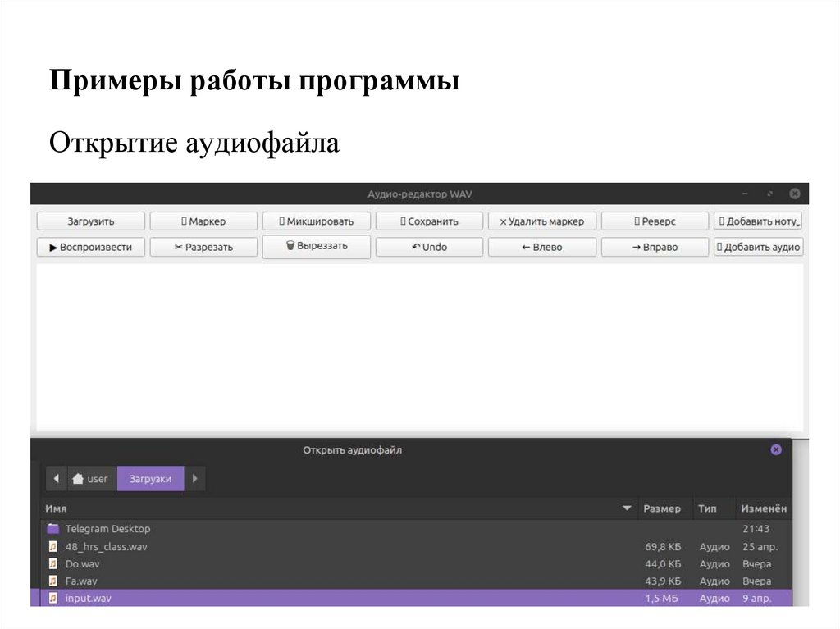Select file input.wav
Screen dimensions: 840x629
click(416, 598)
